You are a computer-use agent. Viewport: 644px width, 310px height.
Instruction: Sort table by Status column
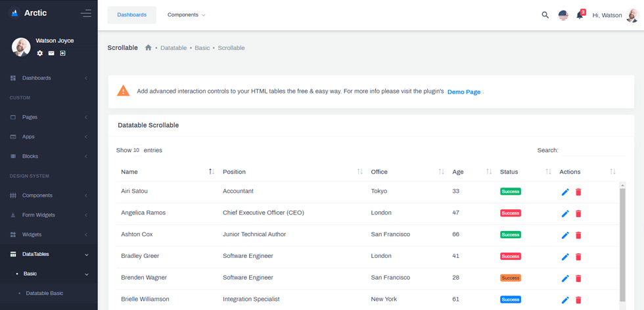pos(525,171)
